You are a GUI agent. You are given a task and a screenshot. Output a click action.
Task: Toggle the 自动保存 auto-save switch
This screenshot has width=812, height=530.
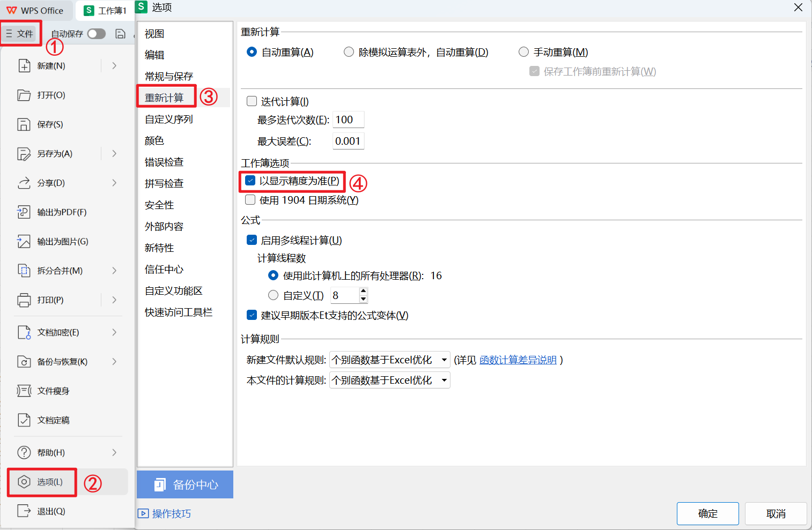pos(97,34)
